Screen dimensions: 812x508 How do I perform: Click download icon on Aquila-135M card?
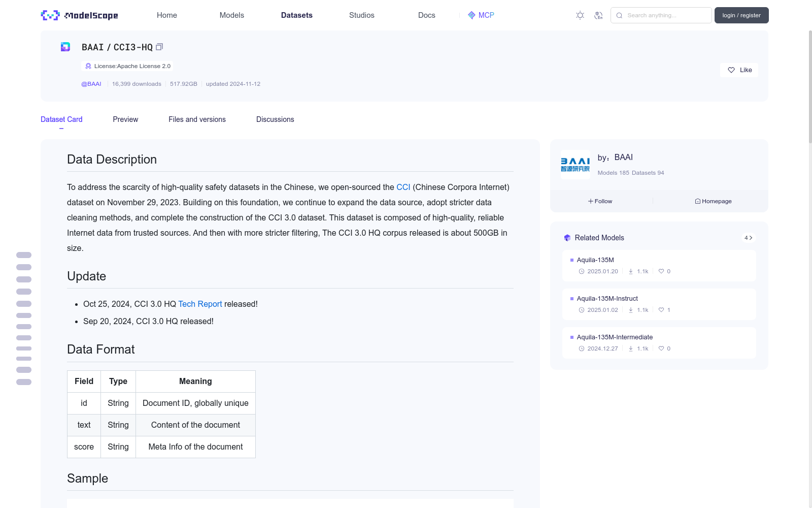pos(631,271)
